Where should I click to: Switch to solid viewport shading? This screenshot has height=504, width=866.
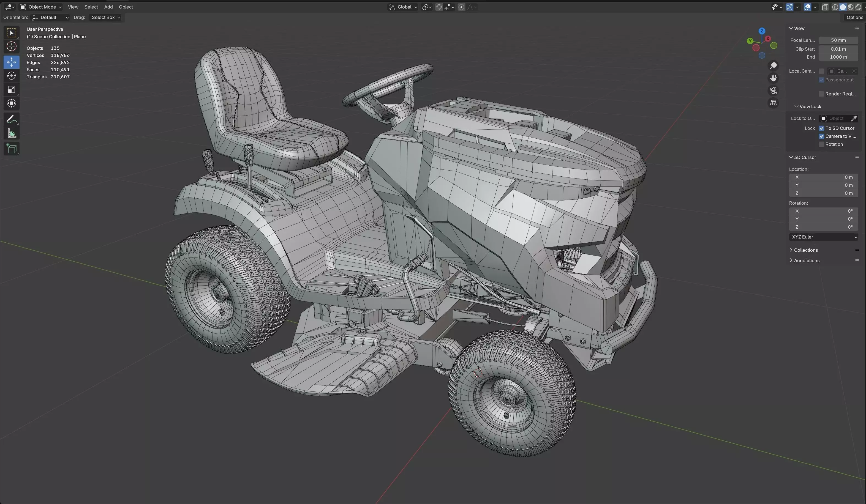pyautogui.click(x=843, y=7)
